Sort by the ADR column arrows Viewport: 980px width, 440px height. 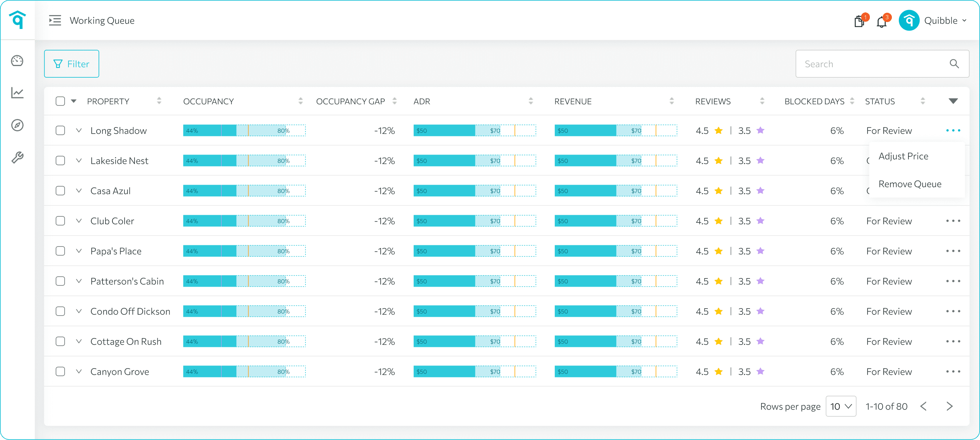[531, 101]
